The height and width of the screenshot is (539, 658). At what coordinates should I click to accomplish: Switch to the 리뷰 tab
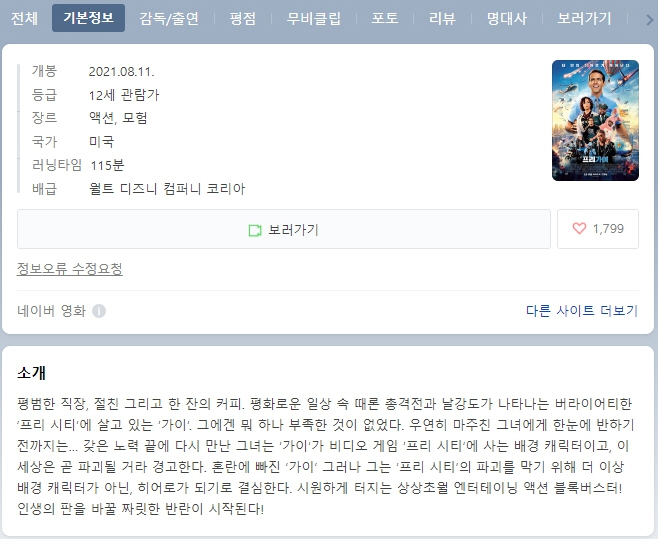(x=442, y=18)
